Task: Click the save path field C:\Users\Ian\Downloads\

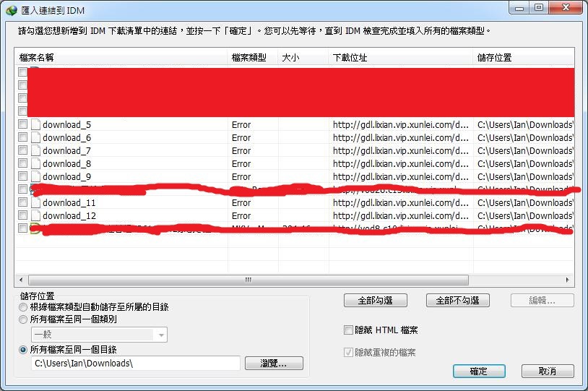Action: tap(135, 364)
